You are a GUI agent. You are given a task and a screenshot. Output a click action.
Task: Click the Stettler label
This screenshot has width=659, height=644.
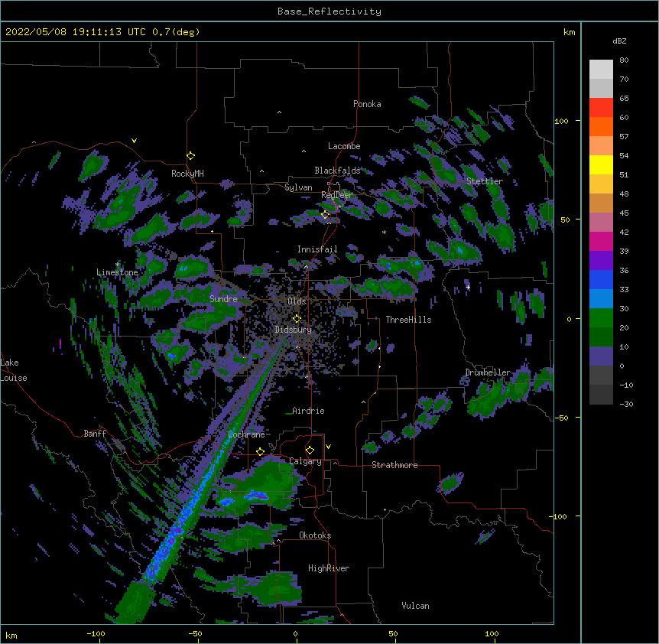tap(485, 181)
